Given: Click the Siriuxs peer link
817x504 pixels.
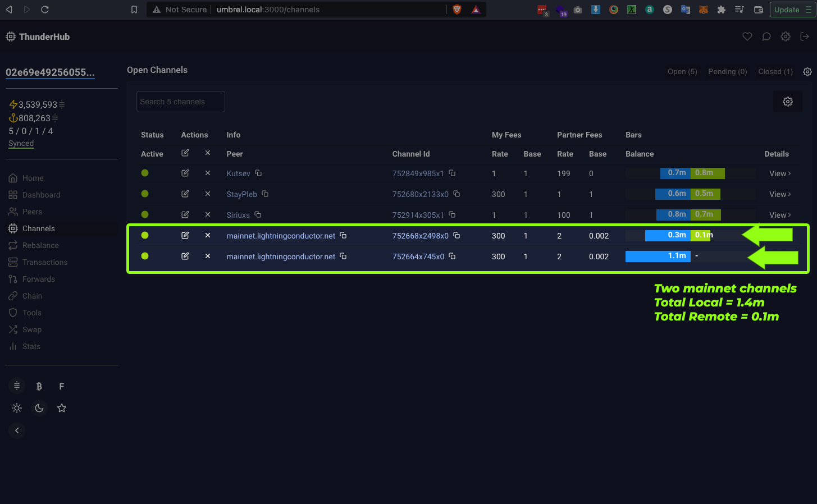Looking at the screenshot, I should (x=238, y=215).
